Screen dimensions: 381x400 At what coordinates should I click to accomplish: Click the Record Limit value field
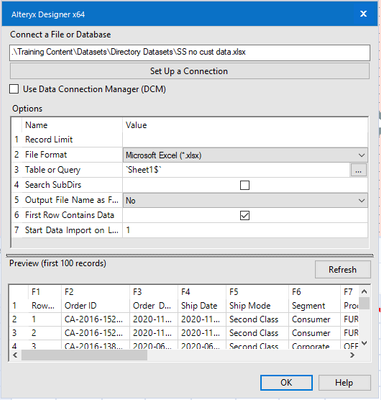tap(245, 140)
